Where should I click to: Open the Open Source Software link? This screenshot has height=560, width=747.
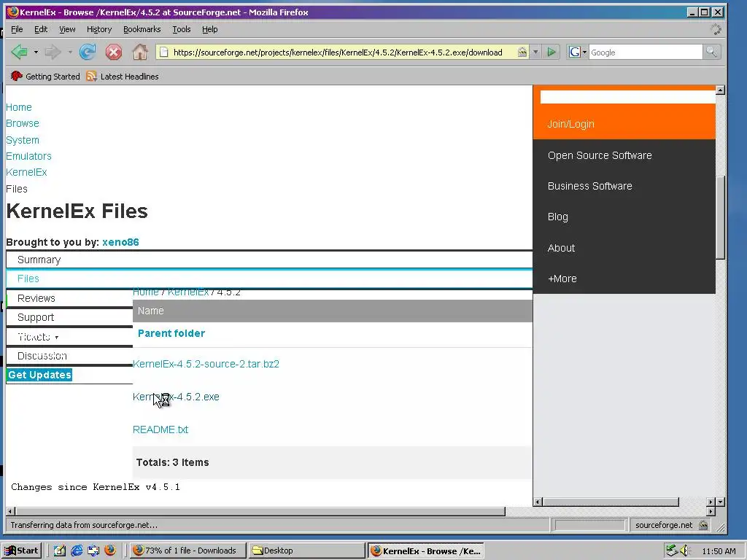(600, 155)
